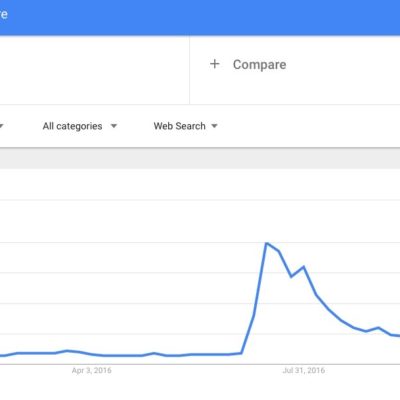
Task: Click the dip between the two peaks
Action: (291, 277)
